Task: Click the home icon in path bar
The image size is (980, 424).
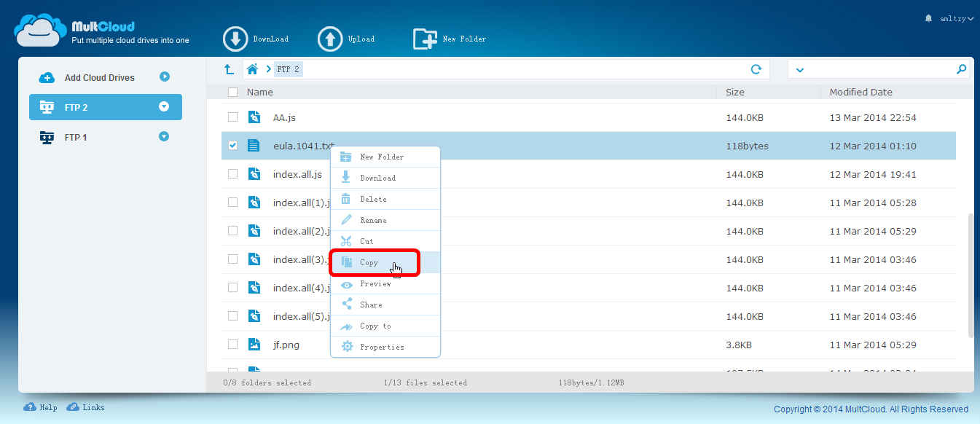Action: (x=252, y=69)
